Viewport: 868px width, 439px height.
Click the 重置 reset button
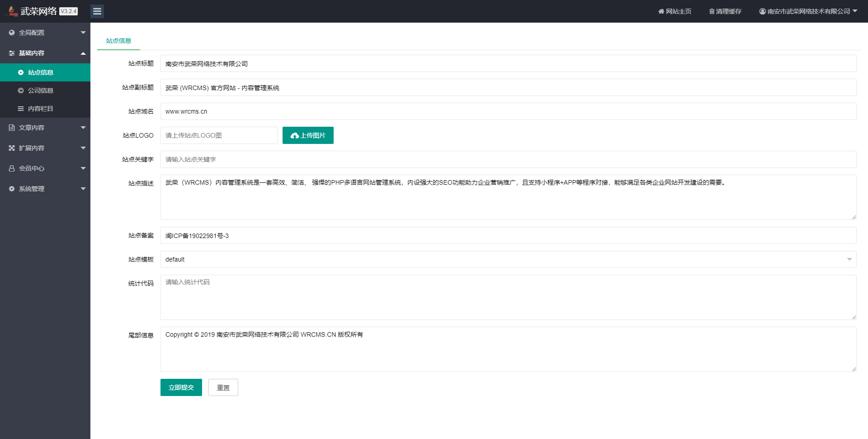coord(223,387)
